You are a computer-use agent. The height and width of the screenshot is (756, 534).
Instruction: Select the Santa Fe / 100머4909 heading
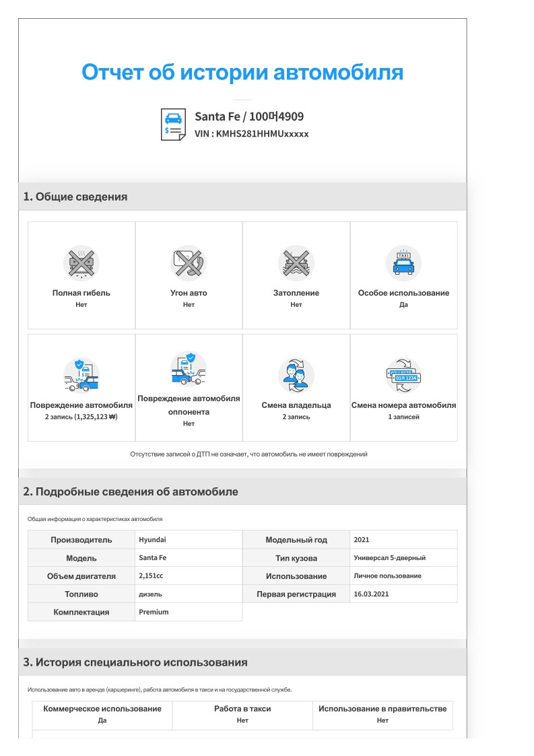coord(249,116)
